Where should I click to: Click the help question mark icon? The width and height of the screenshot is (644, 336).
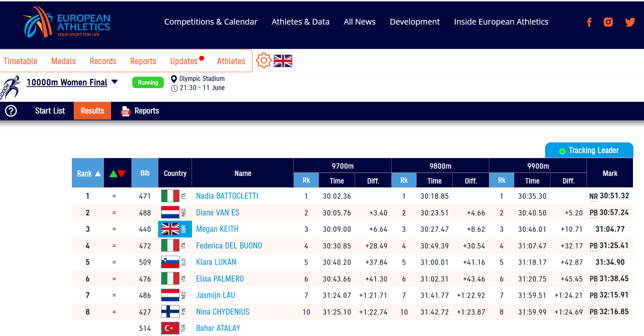[x=11, y=111]
